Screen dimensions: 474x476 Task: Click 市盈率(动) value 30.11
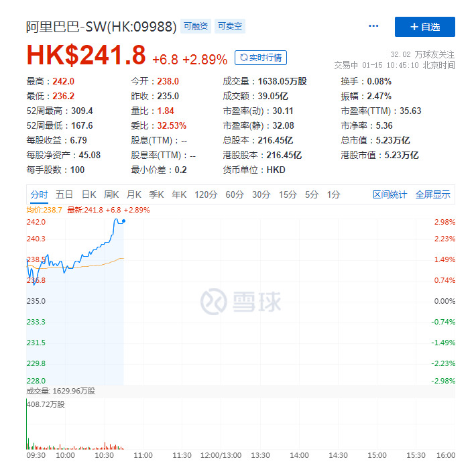283,111
